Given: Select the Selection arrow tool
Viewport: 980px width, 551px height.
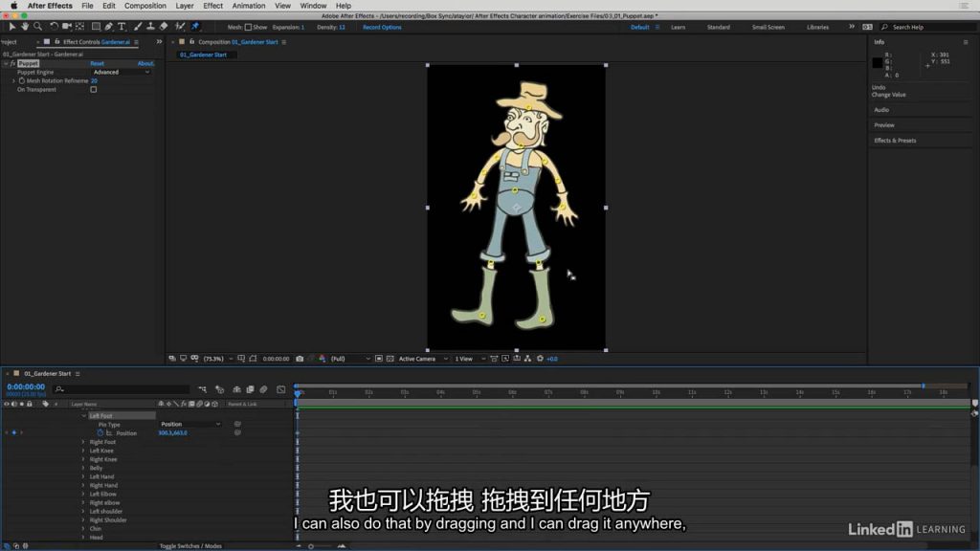Looking at the screenshot, I should pyautogui.click(x=11, y=26).
